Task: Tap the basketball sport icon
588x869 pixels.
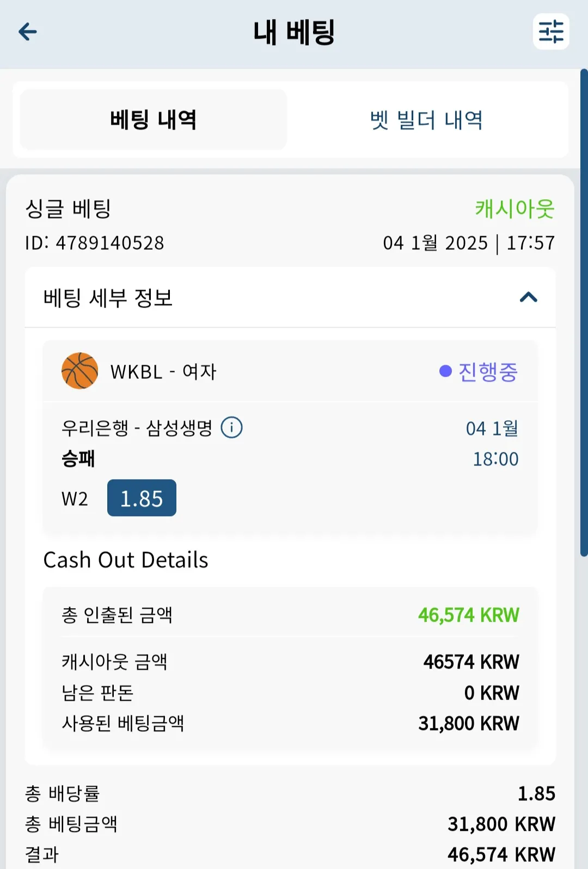Action: click(x=79, y=371)
